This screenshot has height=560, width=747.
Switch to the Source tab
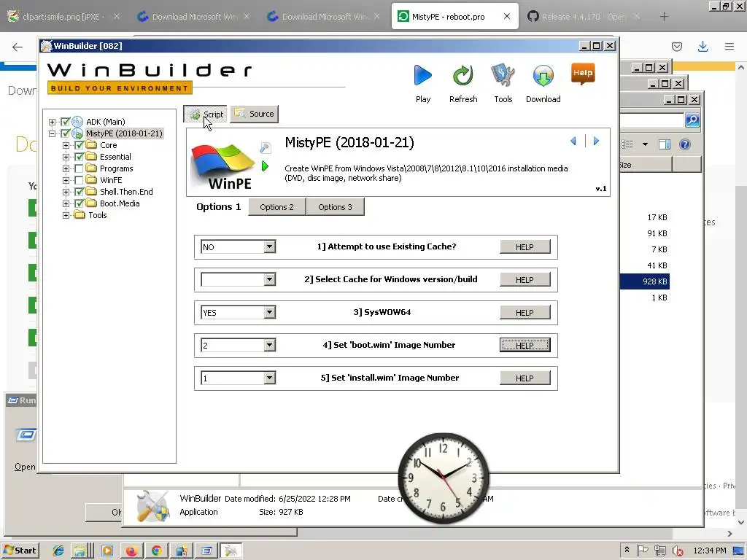click(x=255, y=114)
